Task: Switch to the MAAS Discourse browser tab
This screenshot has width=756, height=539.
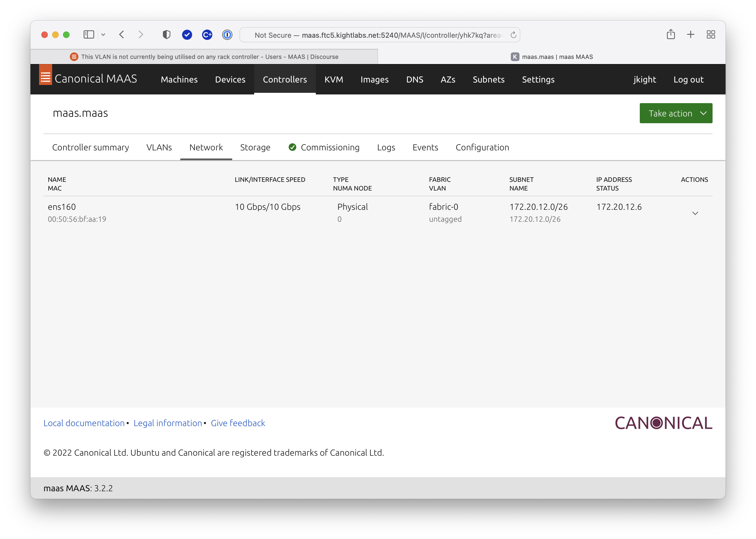Action: pyautogui.click(x=204, y=57)
